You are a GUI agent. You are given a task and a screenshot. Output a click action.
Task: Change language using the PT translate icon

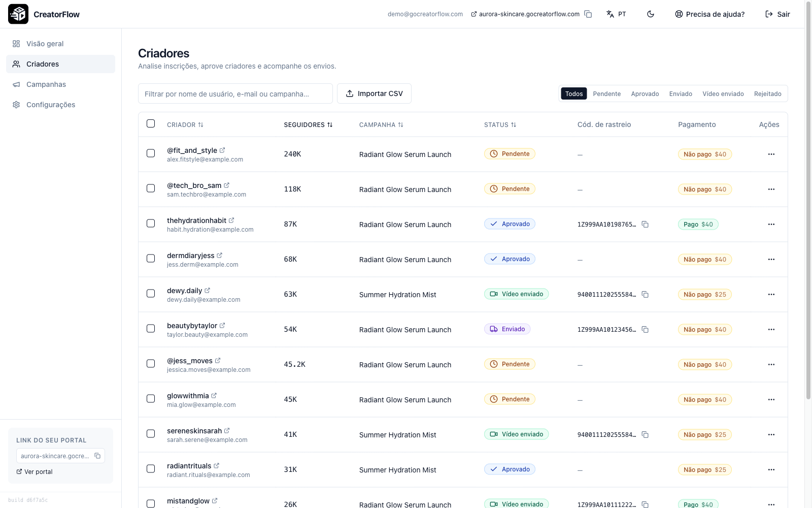(x=616, y=14)
